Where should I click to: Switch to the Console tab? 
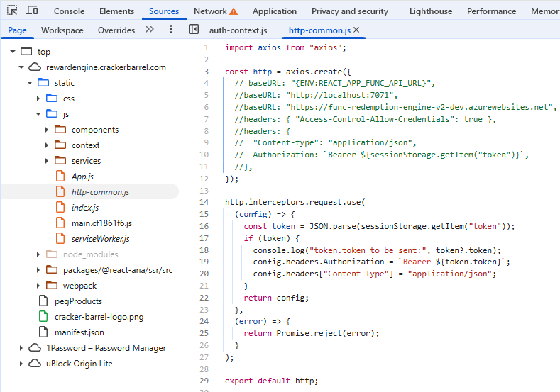69,11
